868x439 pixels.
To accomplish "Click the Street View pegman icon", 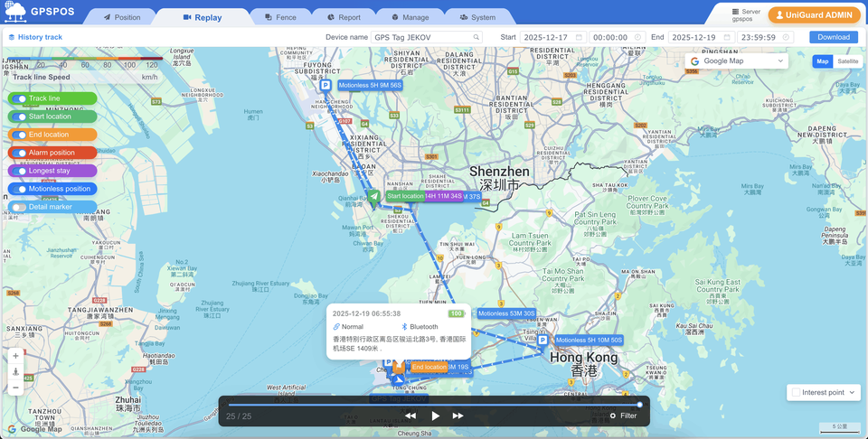I will point(15,371).
